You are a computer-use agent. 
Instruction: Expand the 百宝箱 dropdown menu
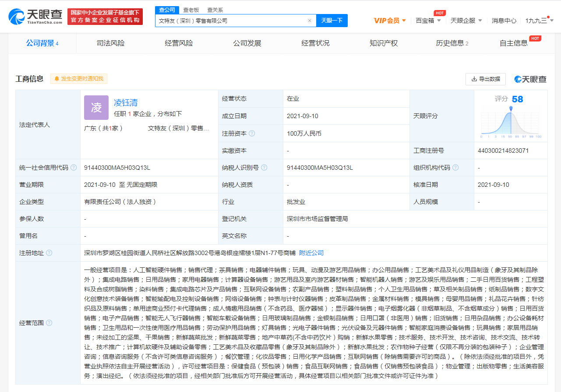(428, 21)
